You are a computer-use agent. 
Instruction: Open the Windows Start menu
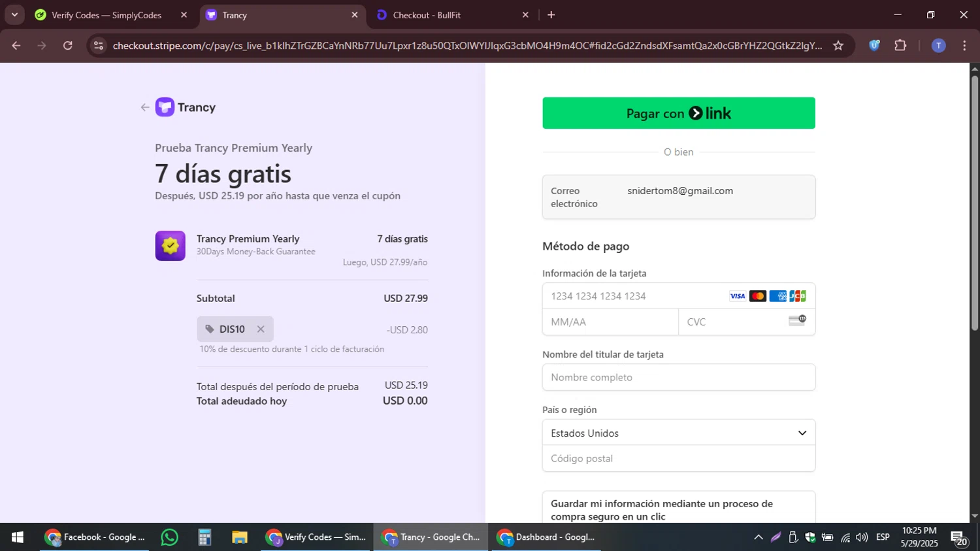coord(18,537)
